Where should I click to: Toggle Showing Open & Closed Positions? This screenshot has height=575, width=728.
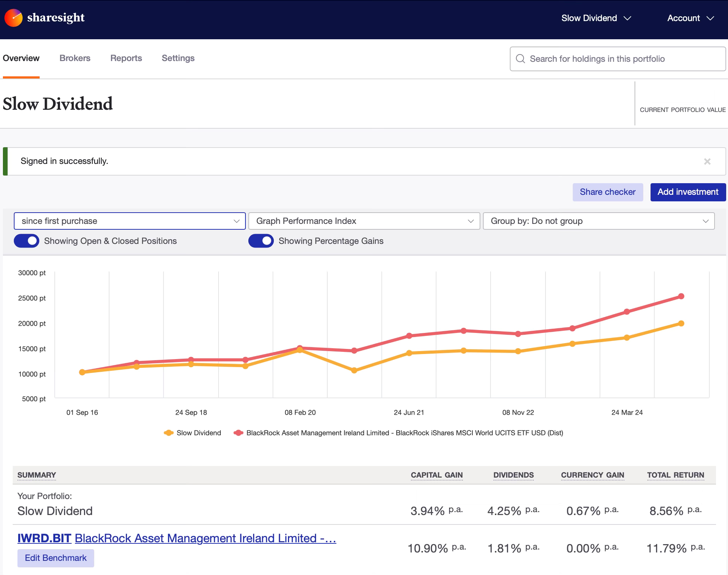(27, 241)
